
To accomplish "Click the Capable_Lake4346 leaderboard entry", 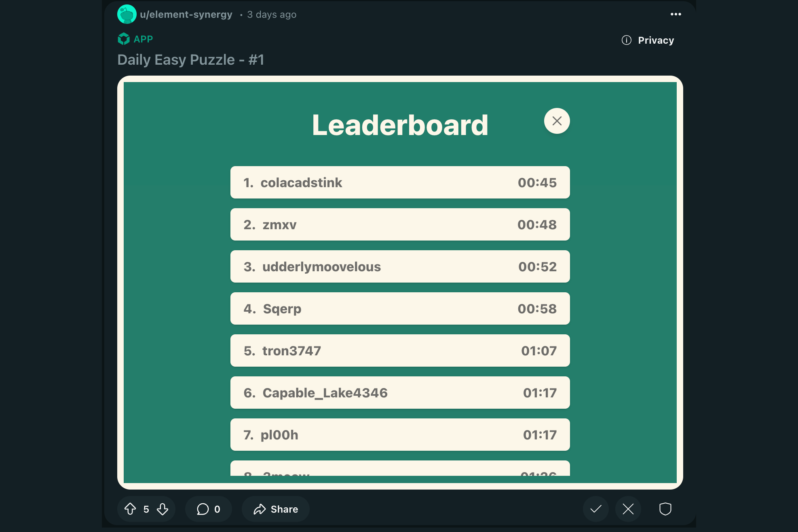I will point(400,393).
